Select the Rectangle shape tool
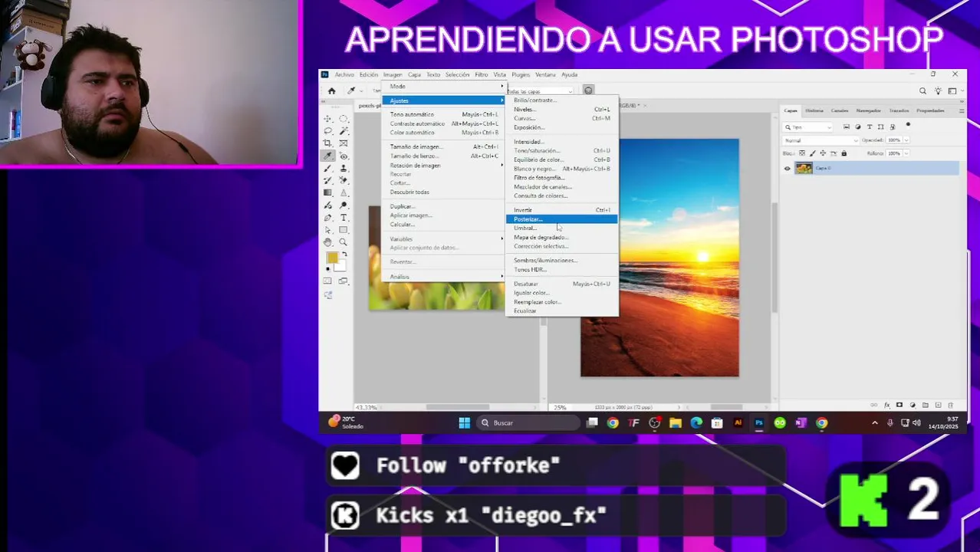 pos(344,230)
